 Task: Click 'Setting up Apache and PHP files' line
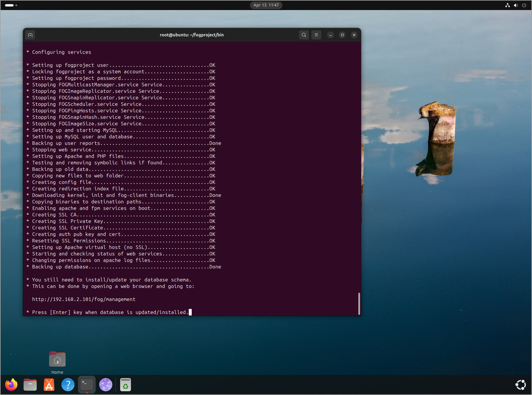[x=121, y=156]
